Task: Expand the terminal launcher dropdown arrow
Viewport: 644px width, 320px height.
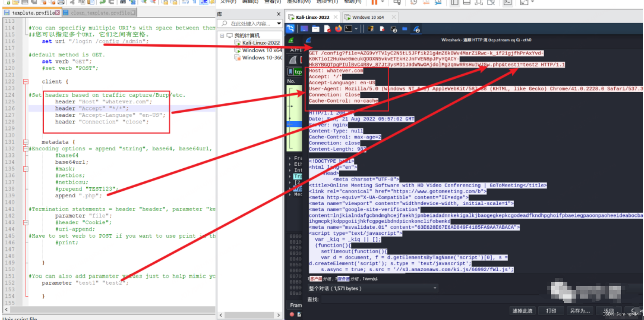Action: click(x=356, y=29)
